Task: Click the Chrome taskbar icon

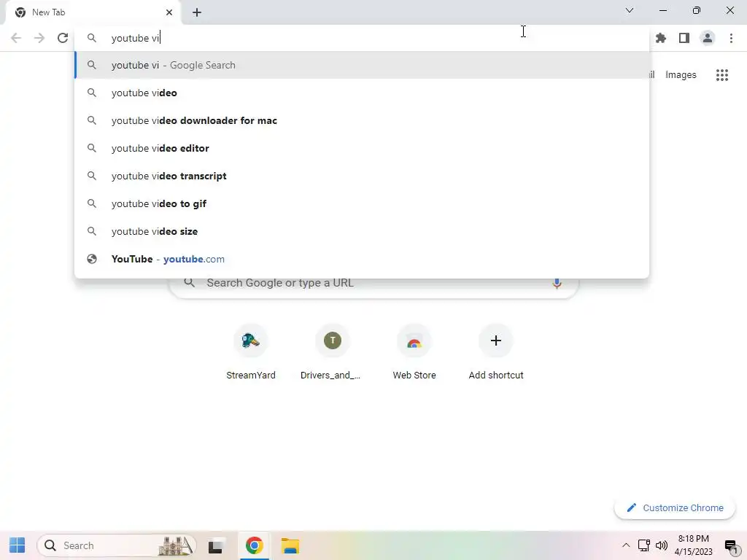Action: click(254, 545)
